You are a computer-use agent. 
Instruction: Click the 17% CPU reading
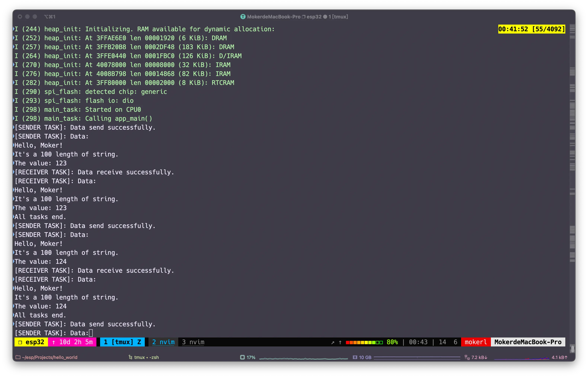coord(251,357)
